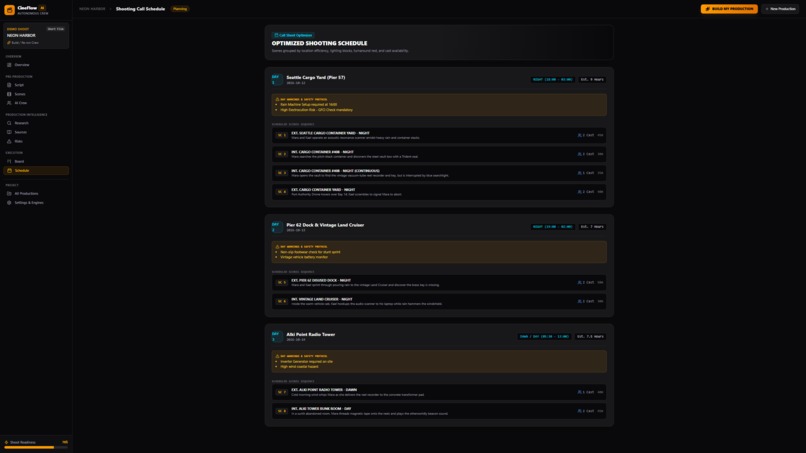
Task: Click 'Optimized Shooting Schedule' heading
Action: pos(319,43)
